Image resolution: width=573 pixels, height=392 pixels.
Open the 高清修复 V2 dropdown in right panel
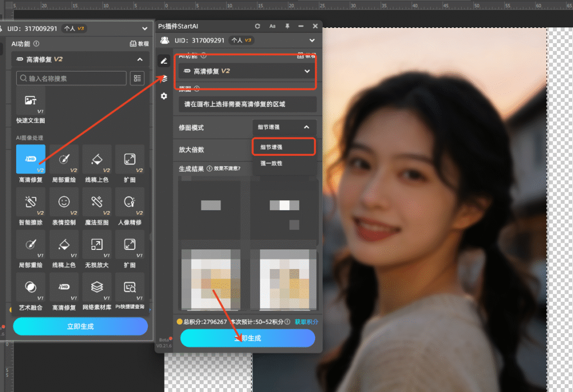(x=246, y=71)
